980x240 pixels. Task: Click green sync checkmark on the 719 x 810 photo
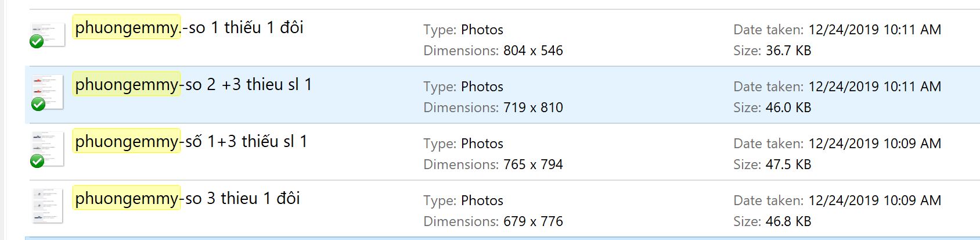pos(38,104)
